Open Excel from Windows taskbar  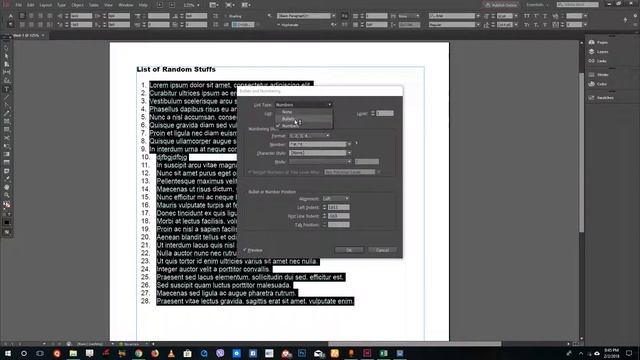coord(383,353)
